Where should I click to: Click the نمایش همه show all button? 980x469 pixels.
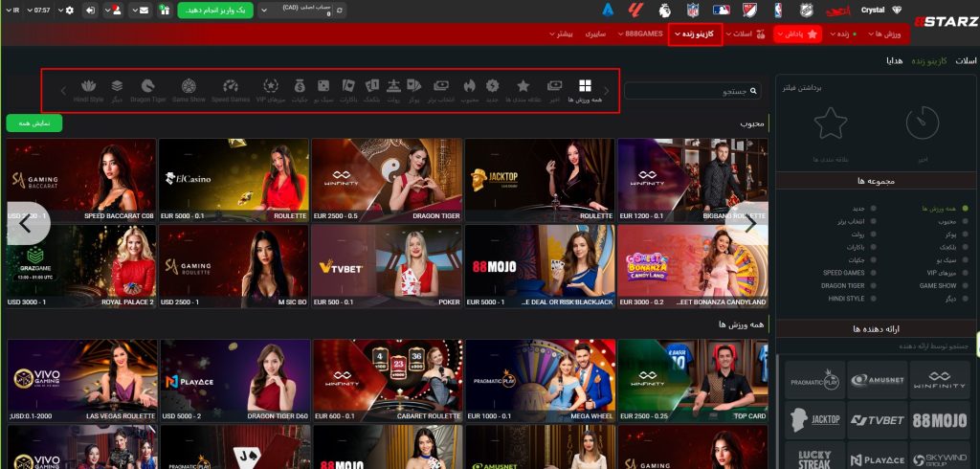click(x=34, y=123)
